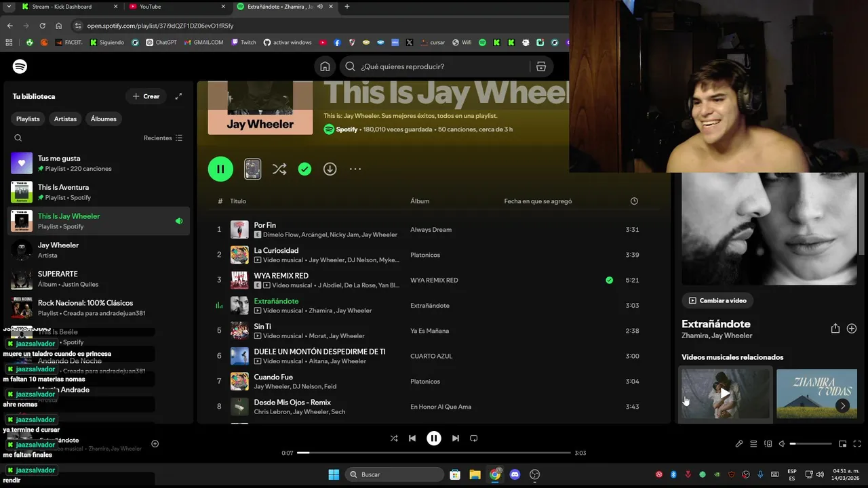Filter library by Artistas
The image size is (868, 488).
click(65, 119)
